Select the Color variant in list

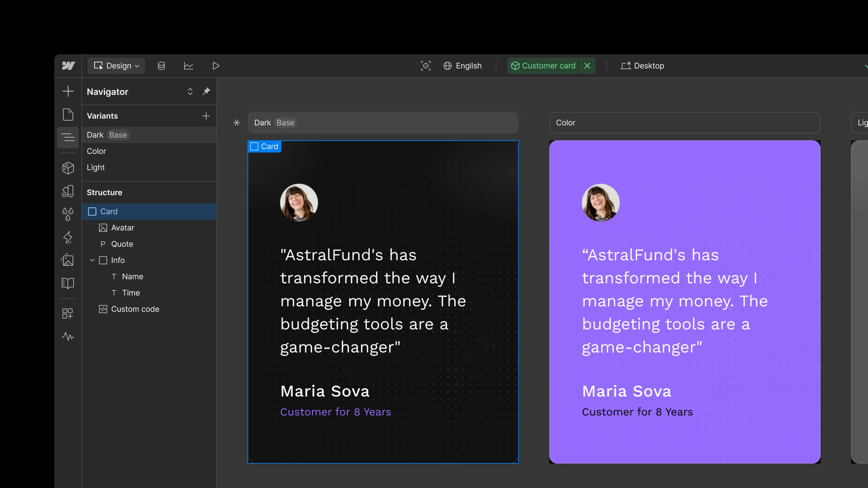(x=149, y=151)
